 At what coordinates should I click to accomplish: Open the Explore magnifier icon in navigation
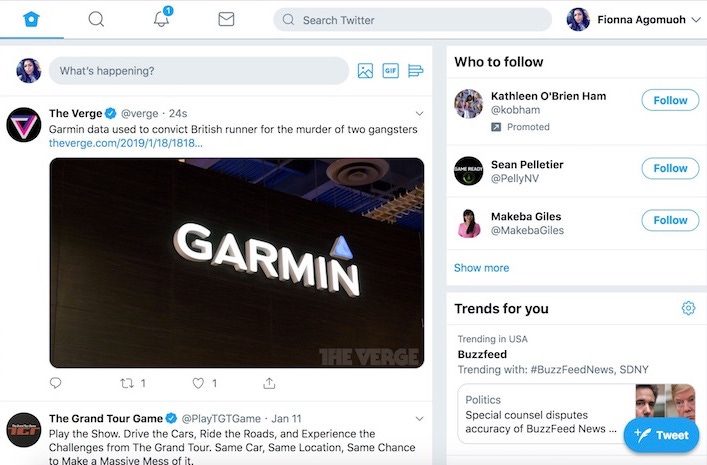(96, 19)
